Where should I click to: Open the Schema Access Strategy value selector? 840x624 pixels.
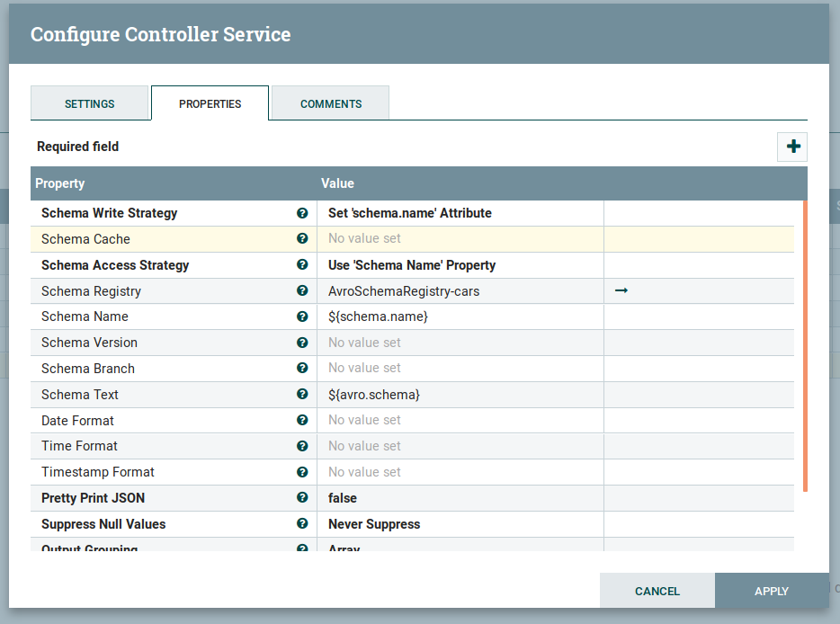click(459, 265)
